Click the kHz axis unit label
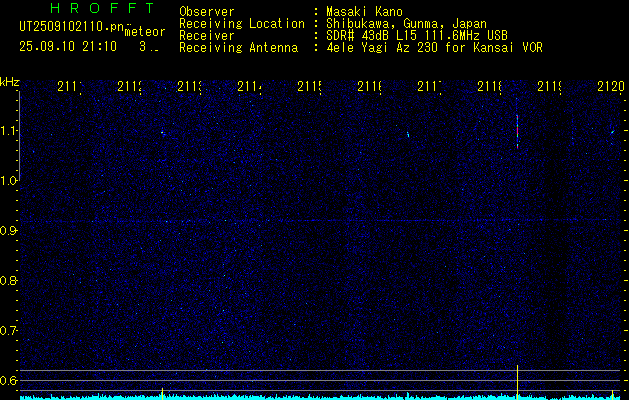Image resolution: width=629 pixels, height=400 pixels. pyautogui.click(x=10, y=83)
